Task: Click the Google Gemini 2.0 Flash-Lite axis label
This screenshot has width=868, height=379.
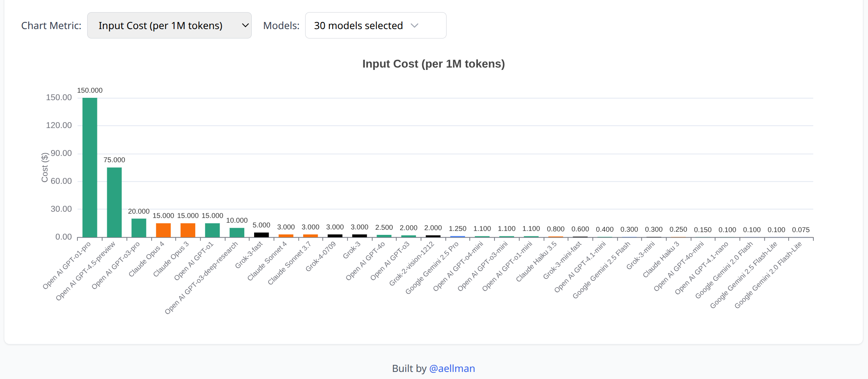Action: click(x=768, y=275)
